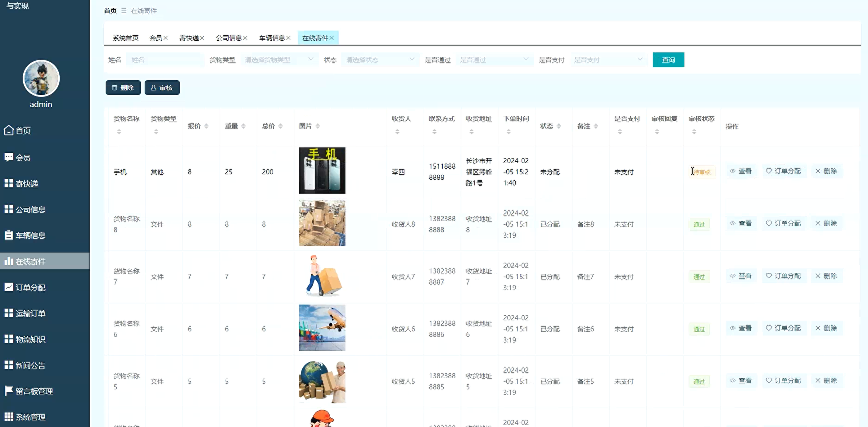Click the admin avatar picture
The height and width of the screenshot is (427, 868).
coord(41,79)
